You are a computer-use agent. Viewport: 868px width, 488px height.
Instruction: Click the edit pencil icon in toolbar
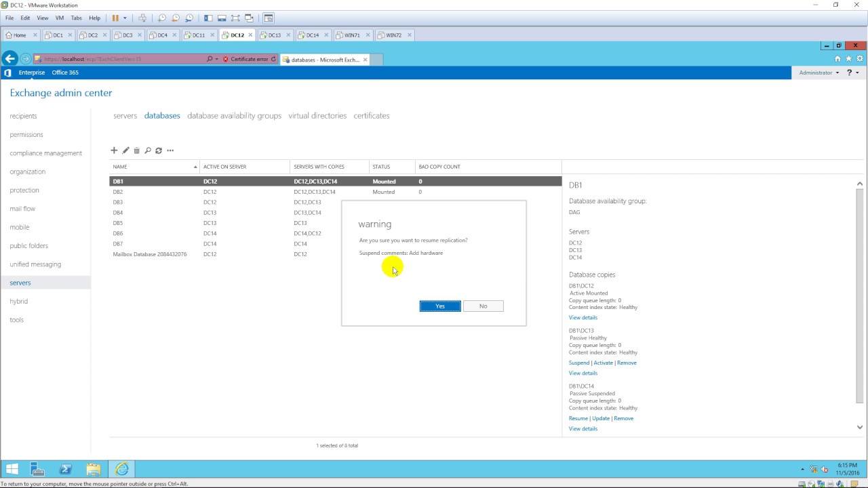[x=125, y=150]
